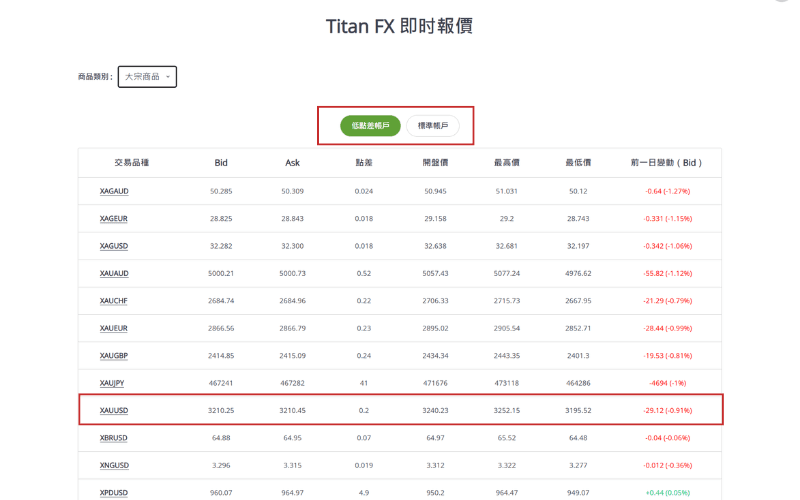Click the XAUUSD change -29.12 (-0.91%)
800x500 pixels.
(x=667, y=411)
